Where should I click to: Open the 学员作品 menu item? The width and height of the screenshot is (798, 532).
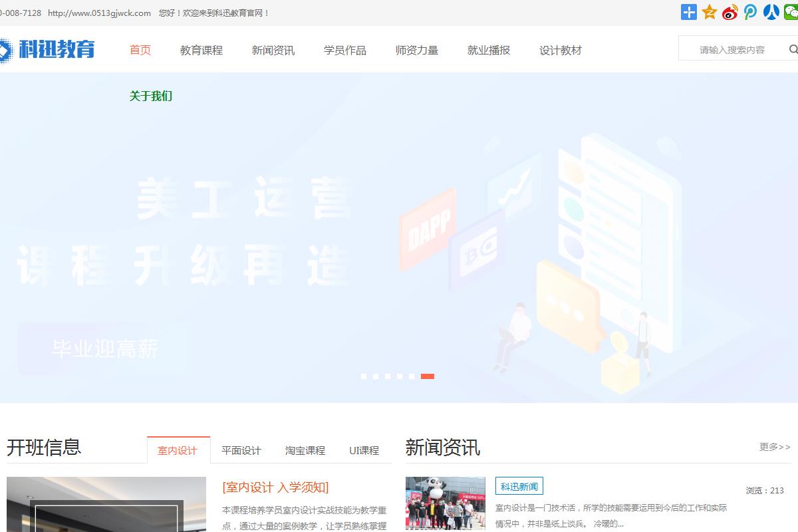345,50
